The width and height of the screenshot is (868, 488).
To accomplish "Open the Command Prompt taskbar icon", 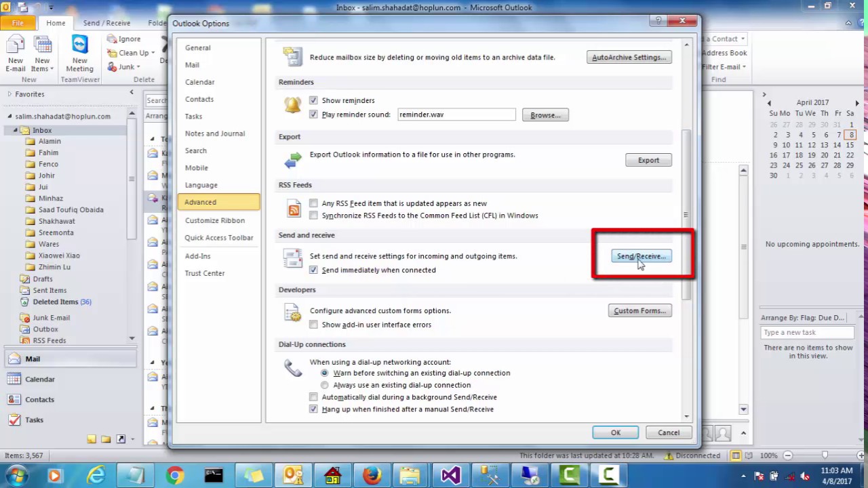I will pos(214,475).
